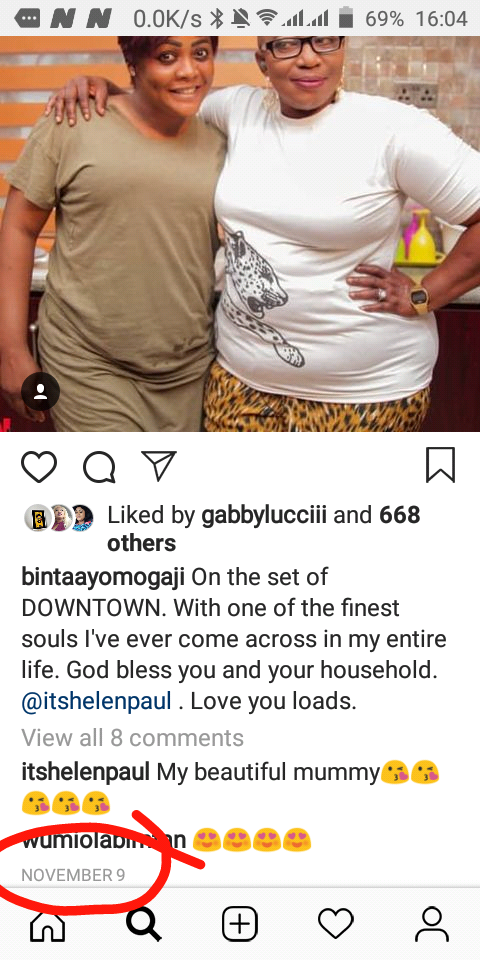Open the Search tab magnifier

pyautogui.click(x=144, y=924)
